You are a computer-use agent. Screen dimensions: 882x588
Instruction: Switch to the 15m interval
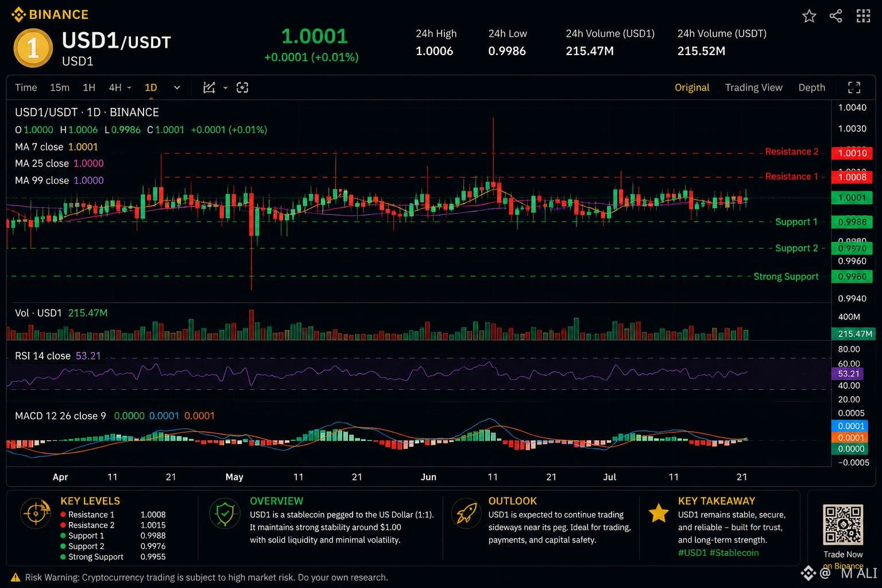pyautogui.click(x=60, y=87)
